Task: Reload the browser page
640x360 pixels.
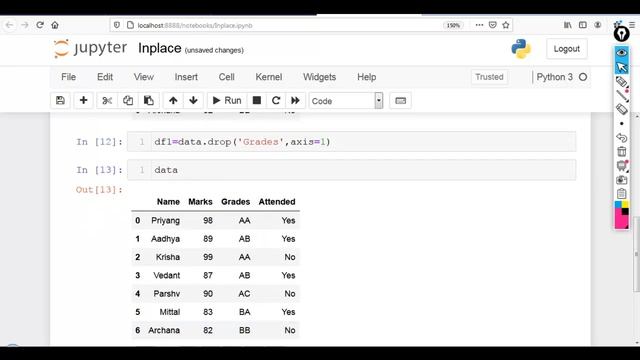Action: (40, 25)
